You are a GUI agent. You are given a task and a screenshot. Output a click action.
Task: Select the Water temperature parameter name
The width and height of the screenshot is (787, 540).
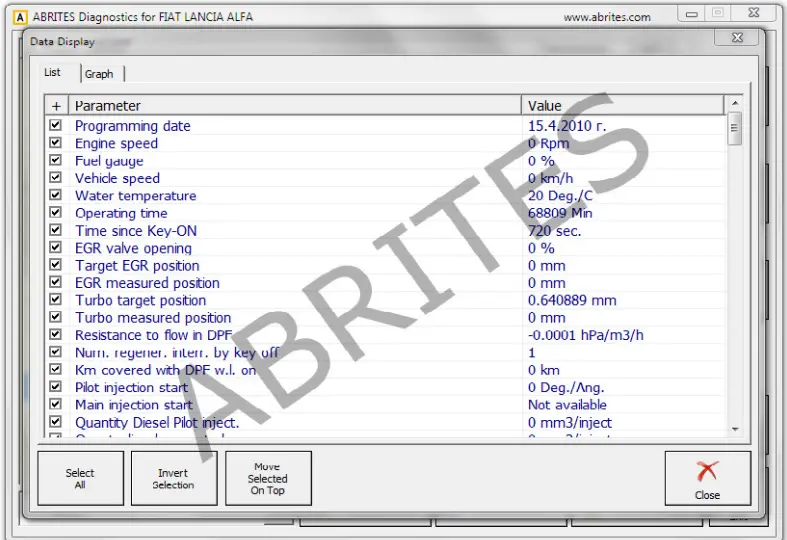[136, 196]
